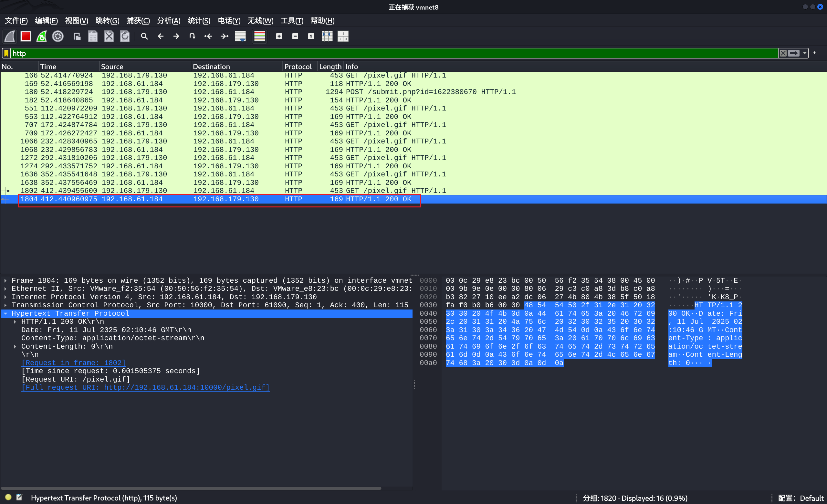Collapse the Hypertext Transfer Protocol section
827x504 pixels.
(6, 313)
